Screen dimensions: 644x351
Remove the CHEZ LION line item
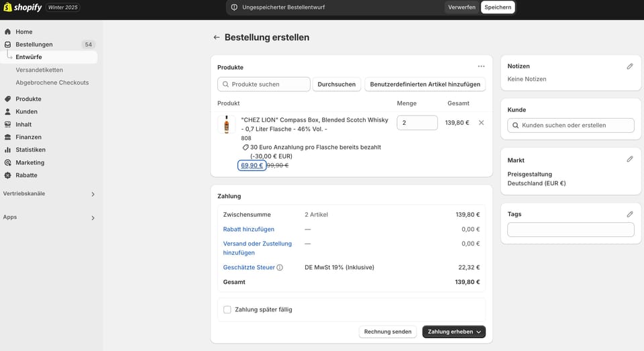[x=481, y=122]
